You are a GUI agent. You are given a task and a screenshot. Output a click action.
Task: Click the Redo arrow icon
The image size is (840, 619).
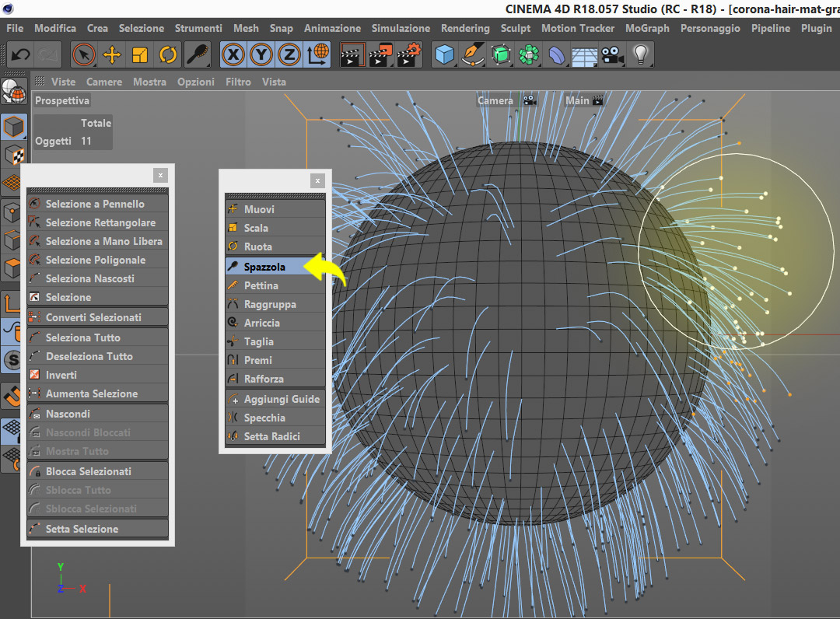48,54
